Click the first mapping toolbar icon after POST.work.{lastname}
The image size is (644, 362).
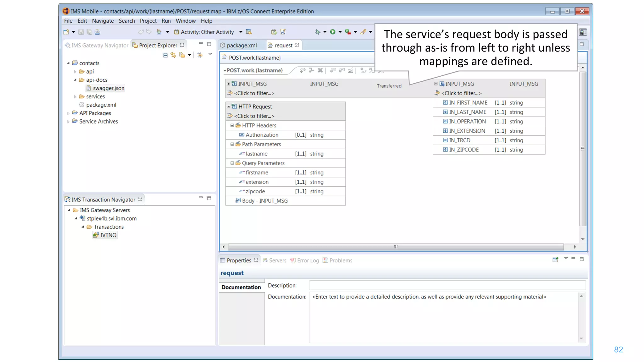(303, 70)
